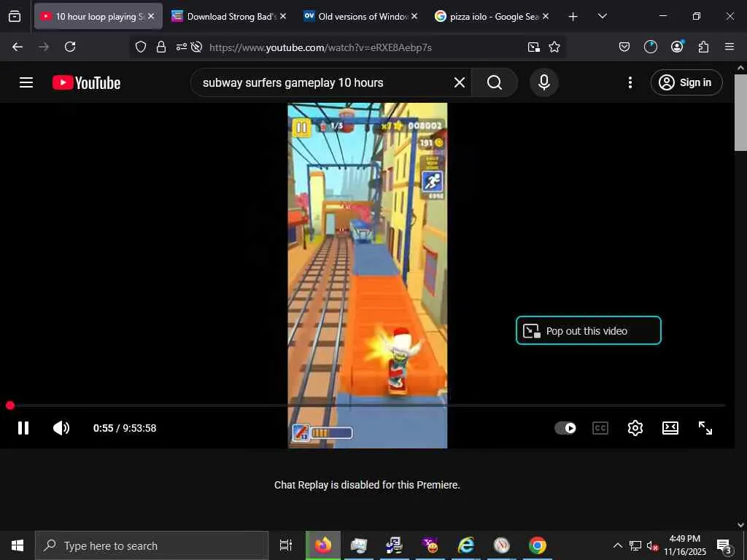Reload the current YouTube page

pos(70,47)
